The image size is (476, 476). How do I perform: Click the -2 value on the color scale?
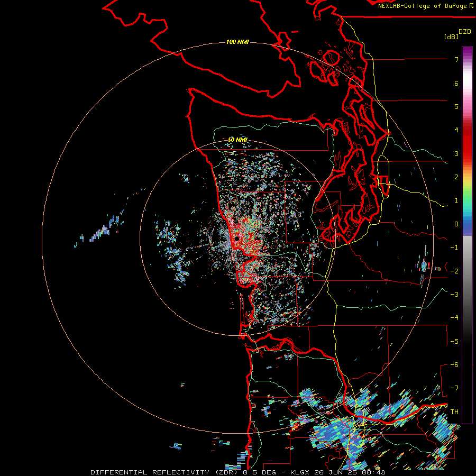pos(454,271)
